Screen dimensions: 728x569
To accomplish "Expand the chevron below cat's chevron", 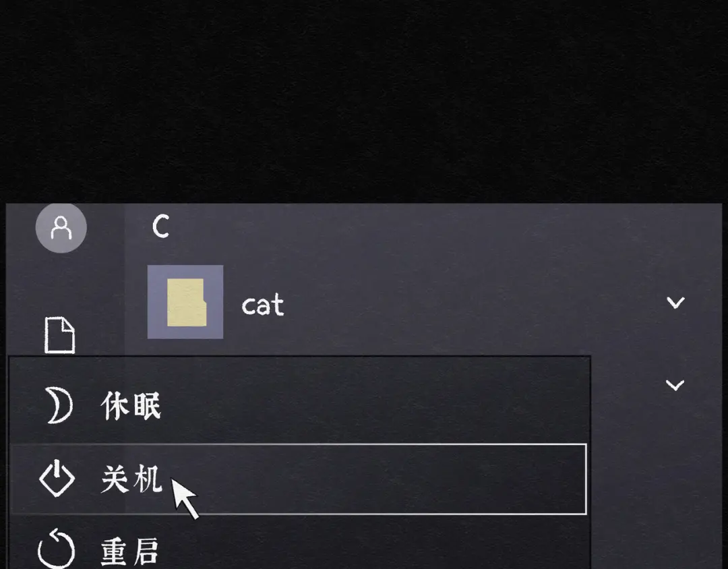I will (675, 385).
